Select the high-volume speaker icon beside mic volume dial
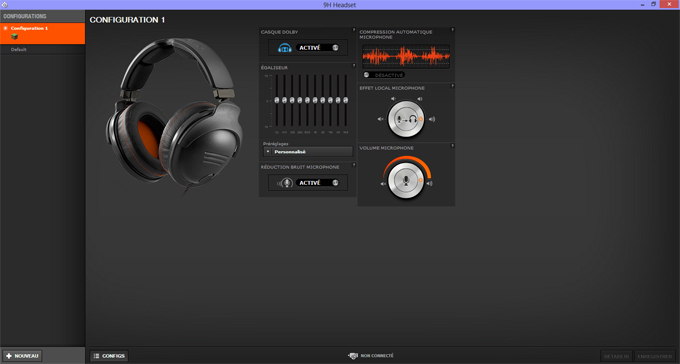The width and height of the screenshot is (680, 364). click(429, 184)
